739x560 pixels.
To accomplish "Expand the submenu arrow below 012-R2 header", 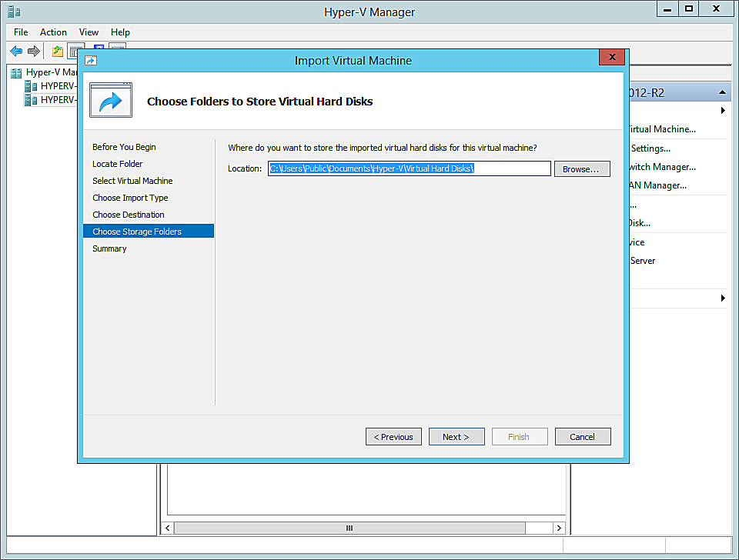I will click(723, 111).
